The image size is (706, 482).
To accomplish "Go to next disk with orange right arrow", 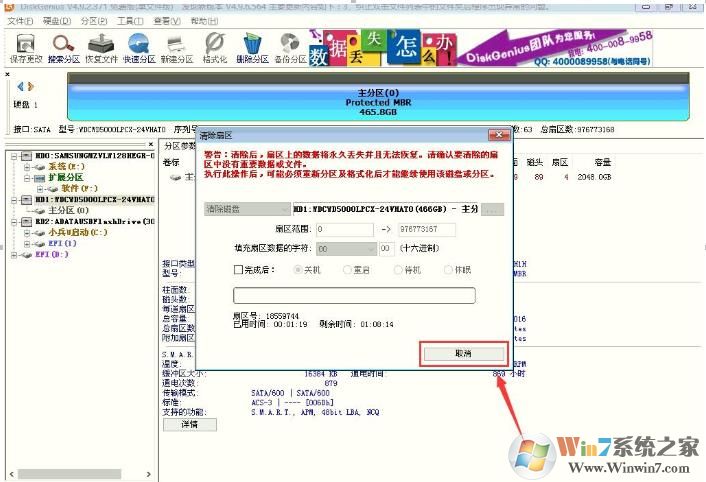I will pos(31,86).
